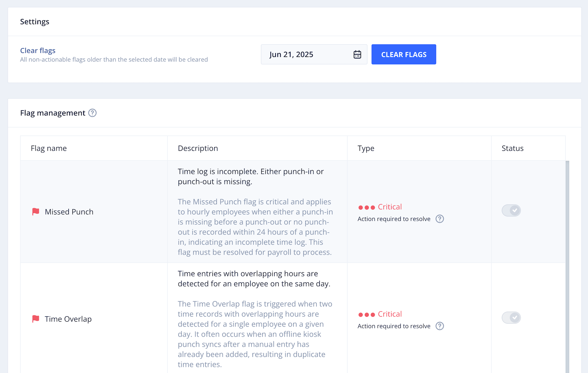
Task: Toggle the Missed Punch status switch
Action: [511, 210]
